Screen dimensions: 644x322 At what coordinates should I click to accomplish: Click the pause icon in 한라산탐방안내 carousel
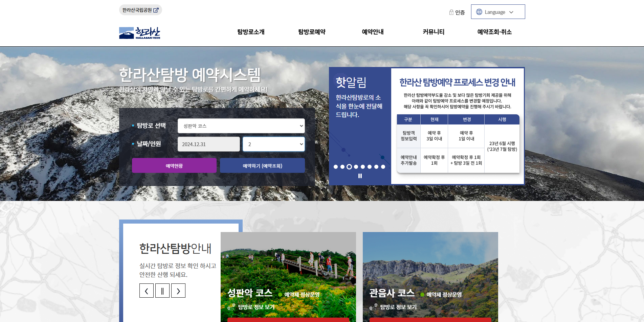click(162, 290)
